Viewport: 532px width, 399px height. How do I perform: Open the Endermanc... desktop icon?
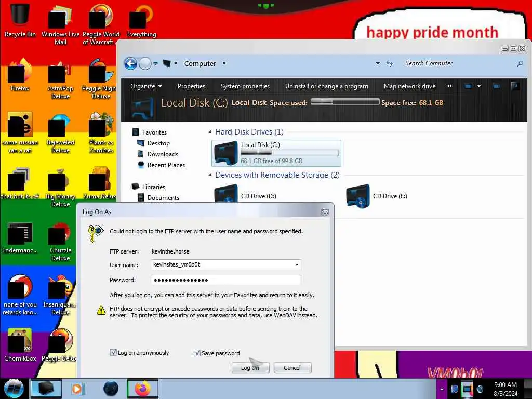tap(20, 237)
